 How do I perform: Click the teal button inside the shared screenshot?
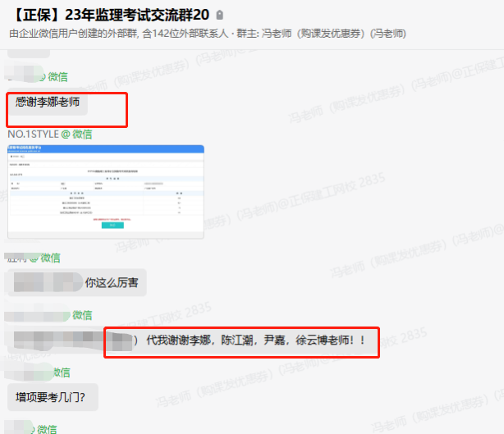click(x=112, y=226)
